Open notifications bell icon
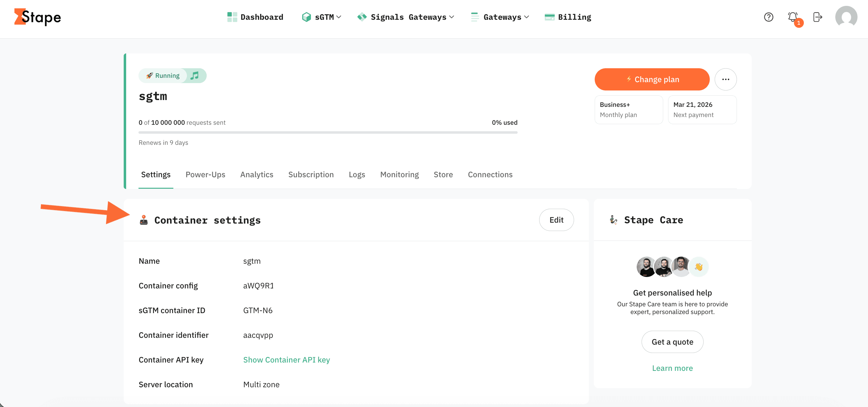The image size is (868, 407). [x=792, y=17]
